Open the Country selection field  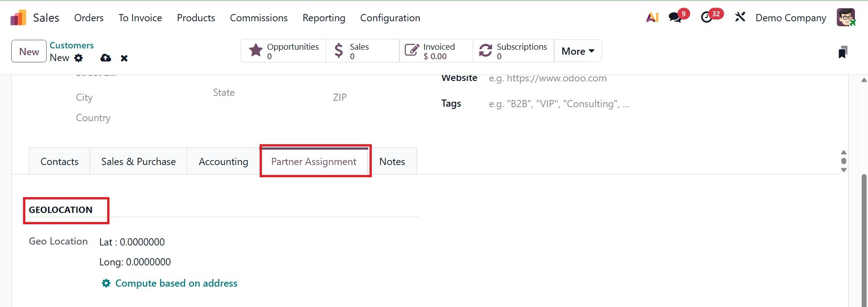[136, 118]
